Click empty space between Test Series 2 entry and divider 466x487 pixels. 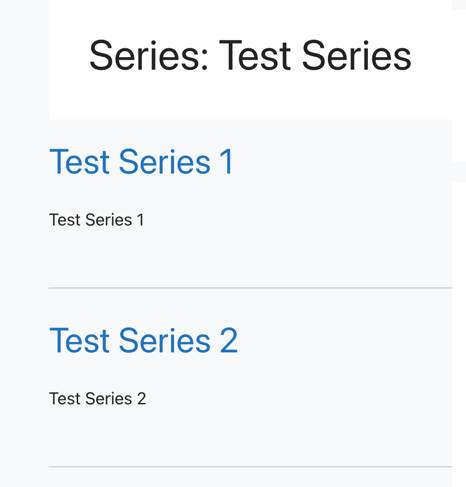coord(250,437)
